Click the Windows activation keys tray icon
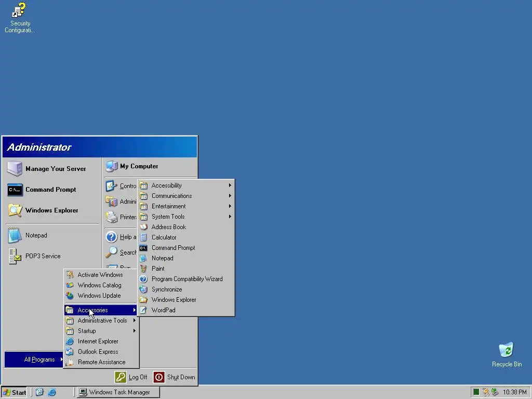This screenshot has height=399, width=532. [x=486, y=392]
